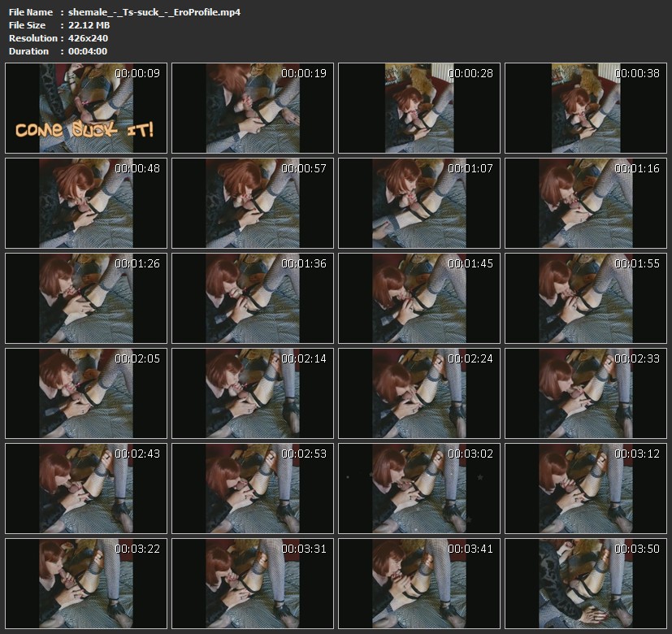
Task: Open the 00:03:02 thumbnail
Action: [419, 488]
